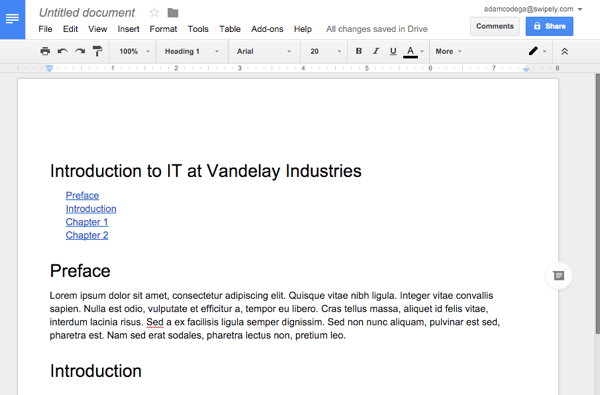This screenshot has width=600, height=395.
Task: Click the blue Share button
Action: point(549,26)
